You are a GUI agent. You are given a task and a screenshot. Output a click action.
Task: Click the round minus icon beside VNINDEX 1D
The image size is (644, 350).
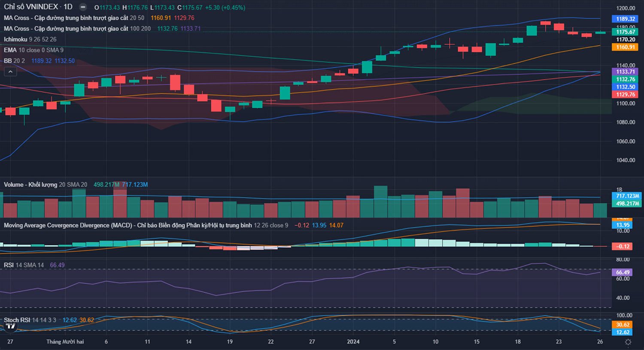click(x=83, y=7)
